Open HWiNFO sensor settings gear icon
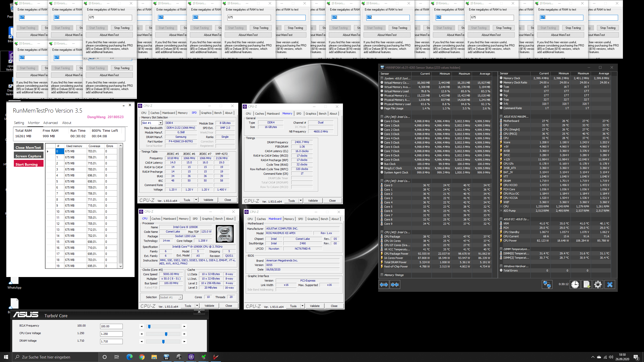 [598, 285]
